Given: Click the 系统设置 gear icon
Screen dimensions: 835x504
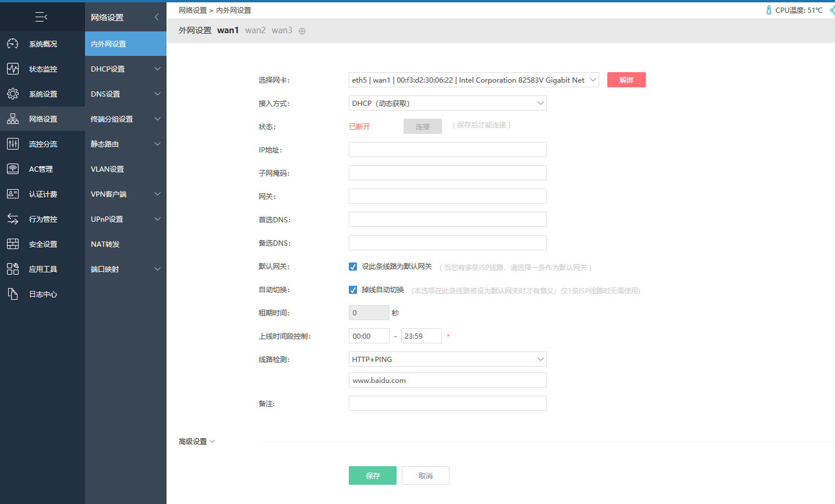Looking at the screenshot, I should click(13, 94).
